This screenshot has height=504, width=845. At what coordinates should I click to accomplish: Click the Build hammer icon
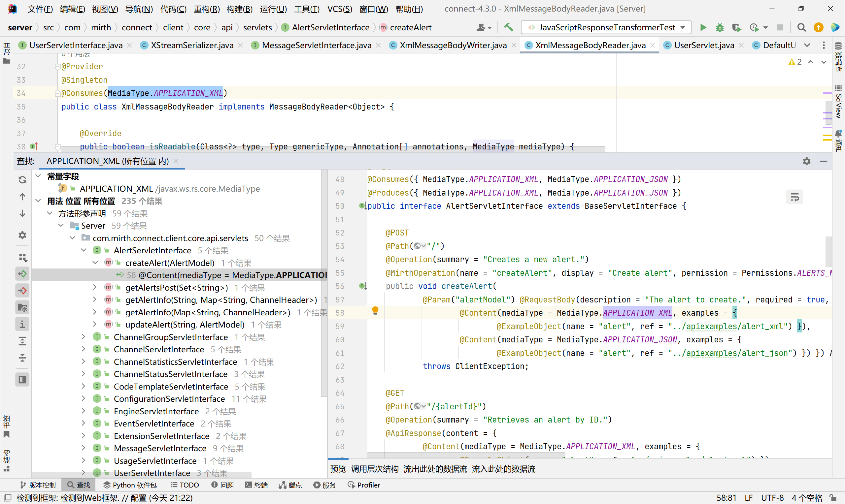click(508, 27)
